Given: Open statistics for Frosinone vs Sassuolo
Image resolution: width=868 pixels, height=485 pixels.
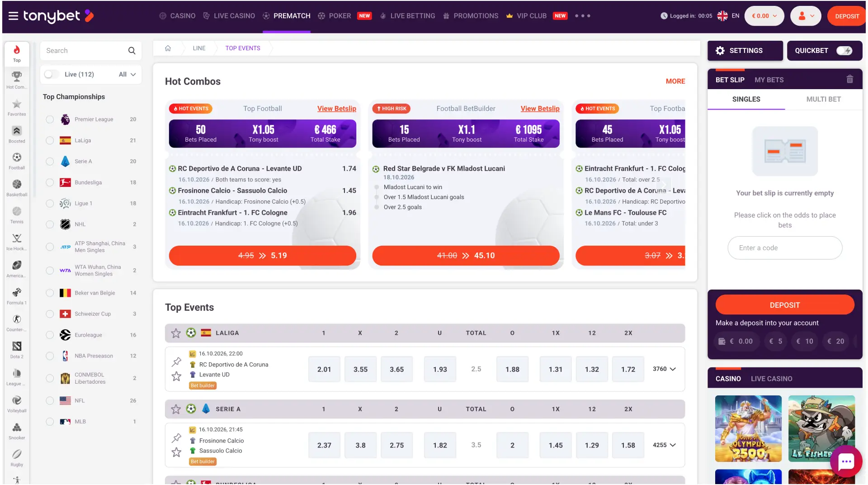Looking at the screenshot, I should pyautogui.click(x=192, y=430).
